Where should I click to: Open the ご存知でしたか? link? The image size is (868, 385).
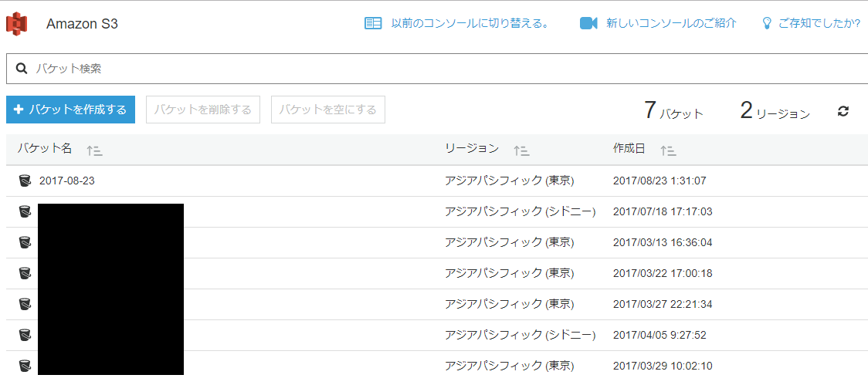click(819, 23)
